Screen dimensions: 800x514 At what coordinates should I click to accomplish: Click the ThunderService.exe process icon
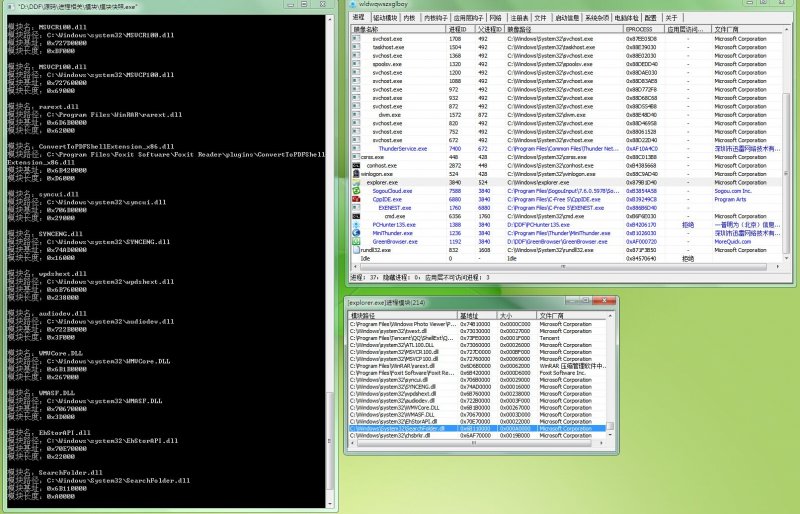(x=356, y=149)
